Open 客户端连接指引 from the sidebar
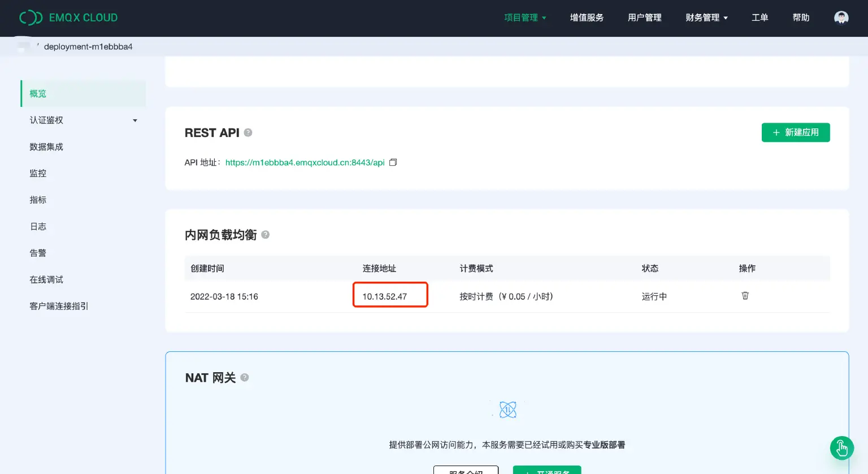Viewport: 868px width, 474px height. coord(58,306)
